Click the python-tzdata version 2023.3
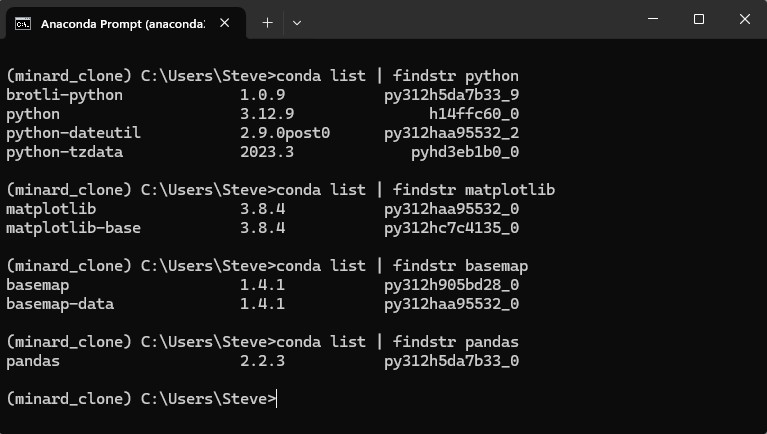767x434 pixels. click(267, 152)
